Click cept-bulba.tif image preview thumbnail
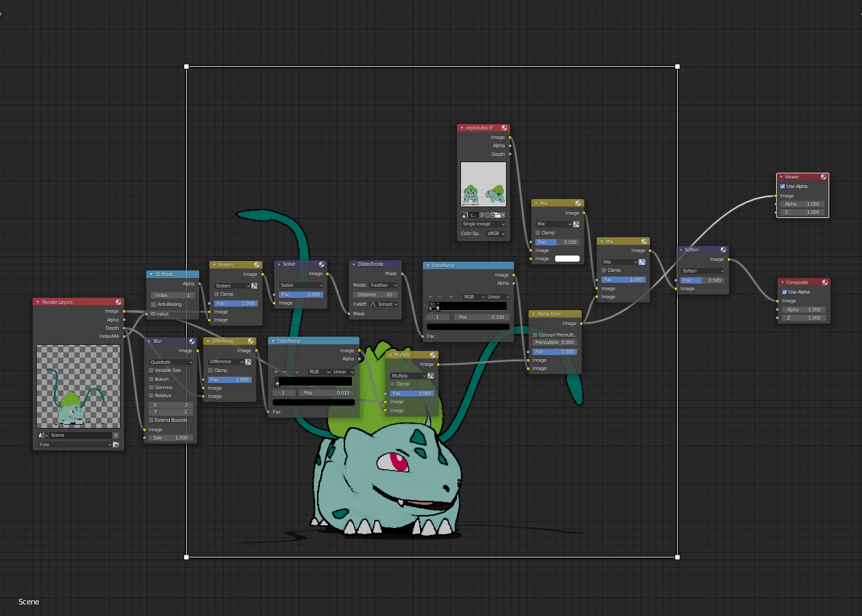862x616 pixels. [x=484, y=184]
